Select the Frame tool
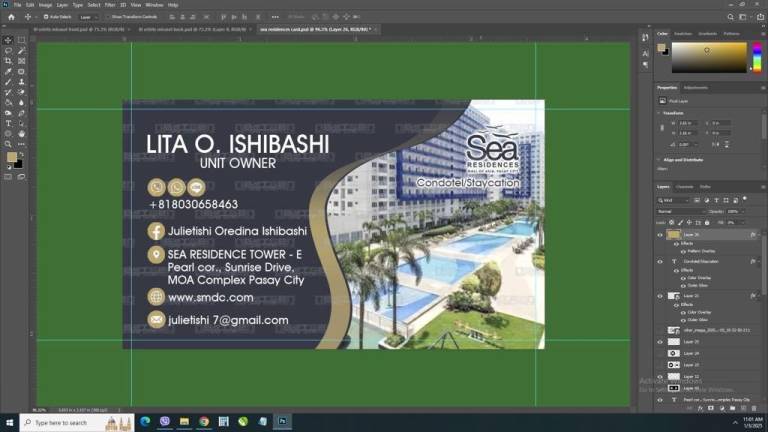Viewport: 768px width, 432px height. coord(22,61)
